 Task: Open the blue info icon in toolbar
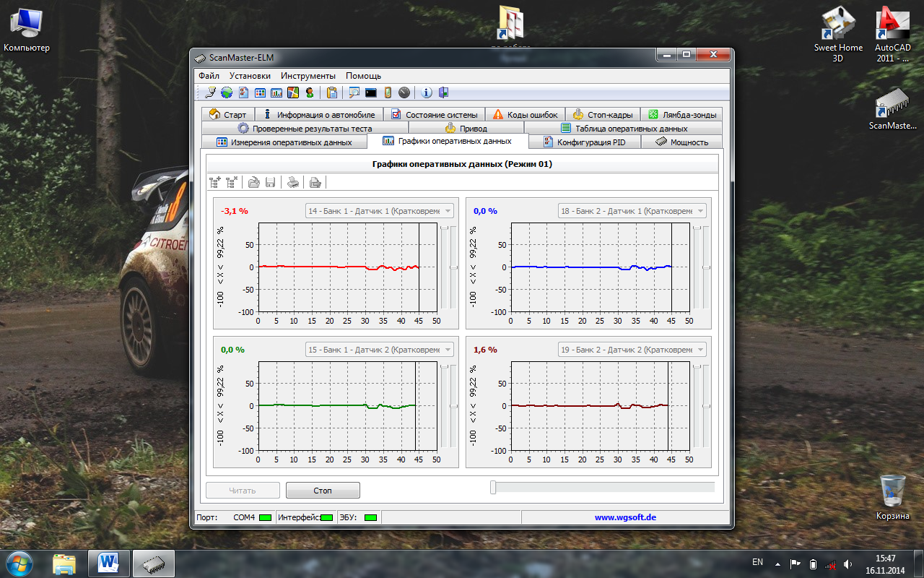click(x=427, y=92)
